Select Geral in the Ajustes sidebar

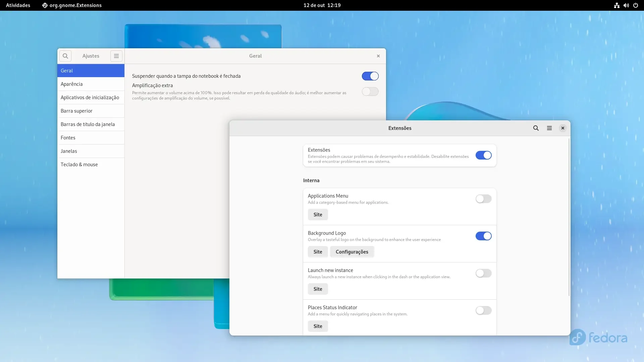pyautogui.click(x=91, y=71)
